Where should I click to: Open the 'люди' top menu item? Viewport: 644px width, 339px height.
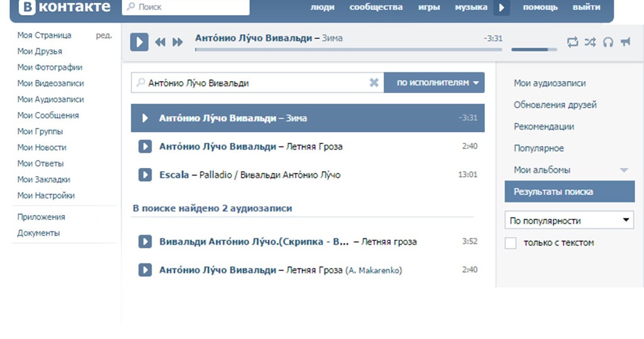click(323, 7)
